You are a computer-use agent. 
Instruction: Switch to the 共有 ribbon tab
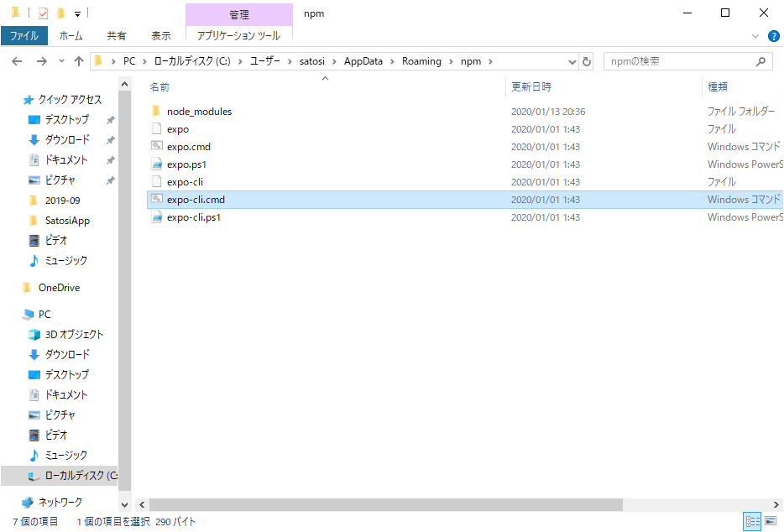[x=116, y=36]
